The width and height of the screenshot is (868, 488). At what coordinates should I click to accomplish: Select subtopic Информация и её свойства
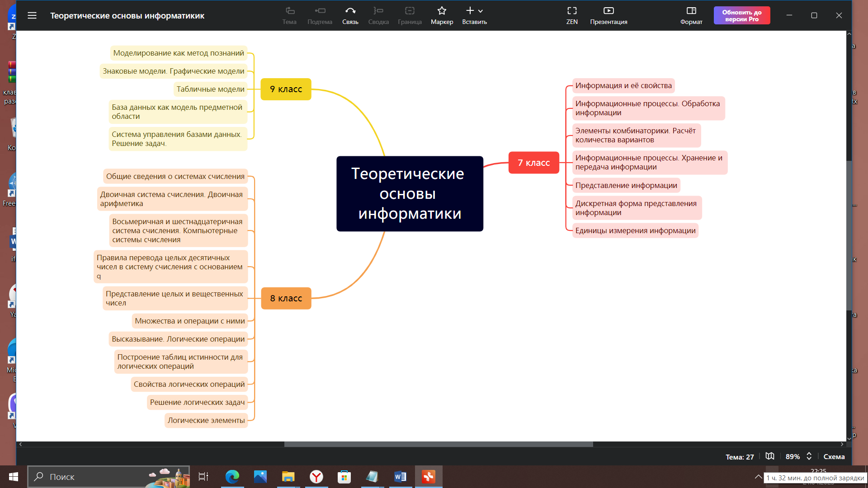tap(623, 85)
